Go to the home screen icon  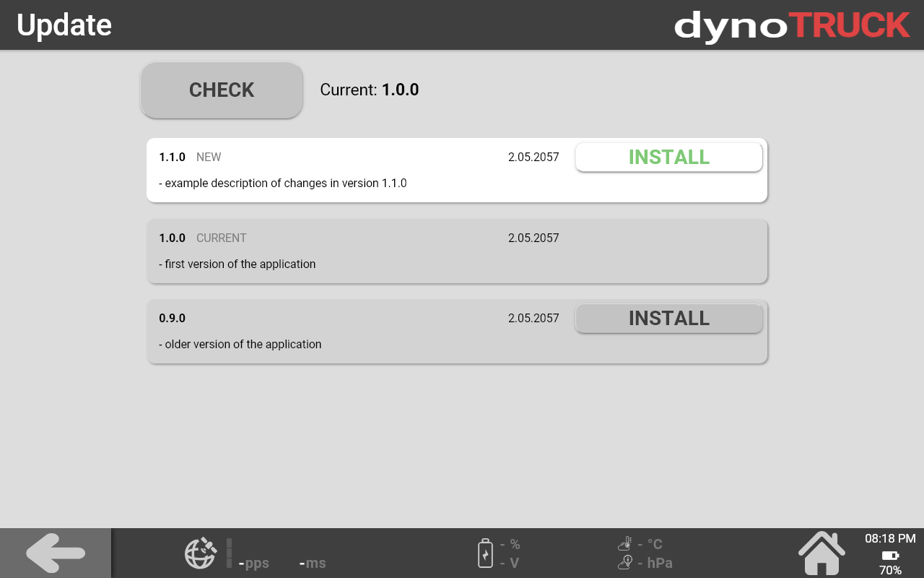point(821,553)
